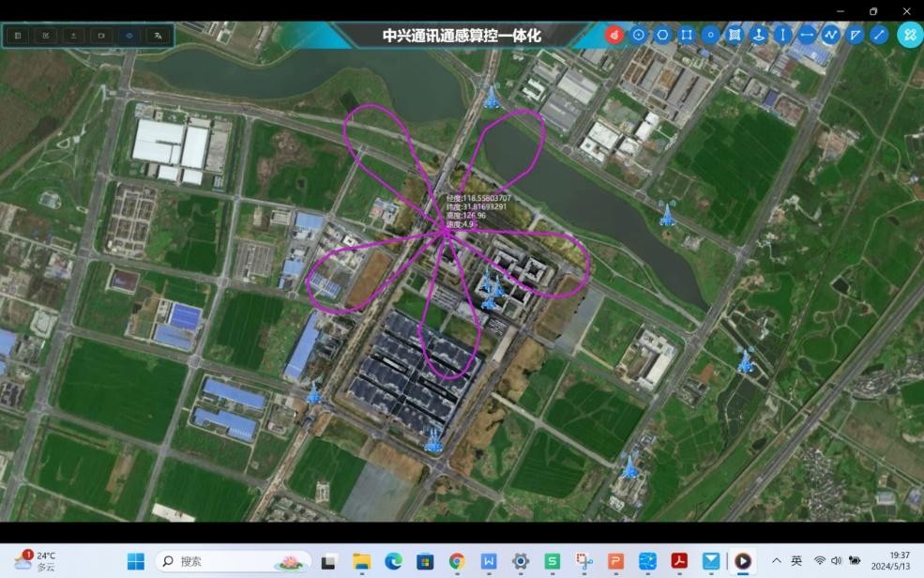Select the small-circle point marker tool
Screen dimensions: 924x578
pos(711,35)
